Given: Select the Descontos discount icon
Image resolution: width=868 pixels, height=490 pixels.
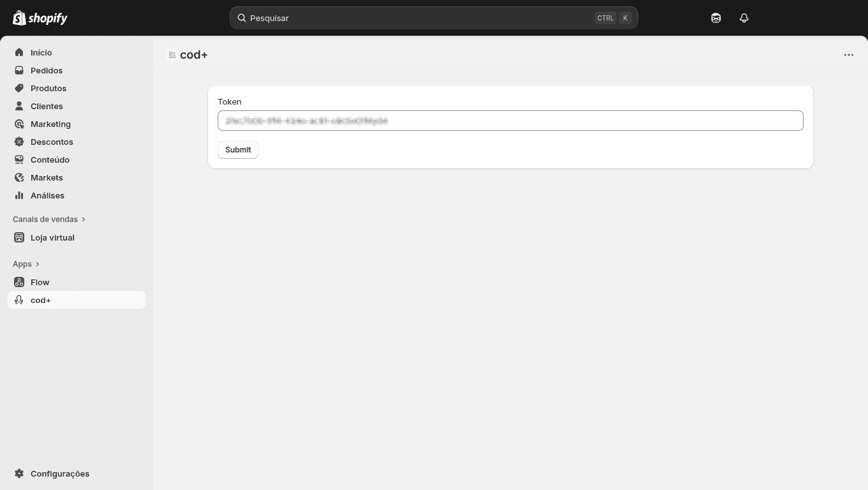Looking at the screenshot, I should (19, 142).
